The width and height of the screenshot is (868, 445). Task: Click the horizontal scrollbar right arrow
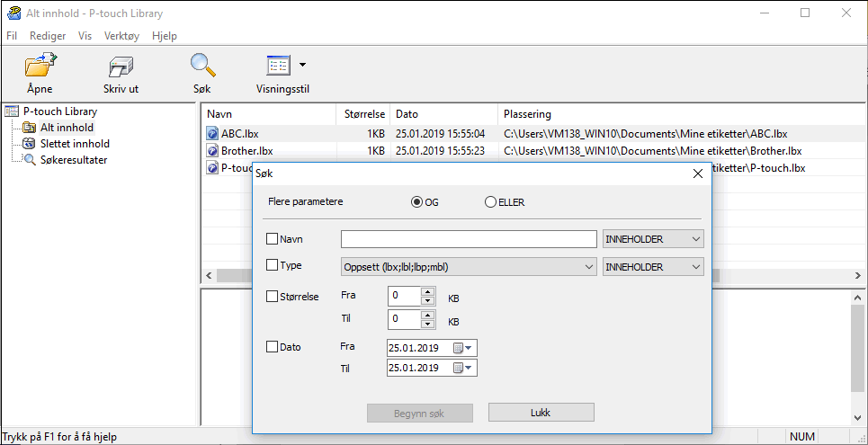(x=856, y=275)
